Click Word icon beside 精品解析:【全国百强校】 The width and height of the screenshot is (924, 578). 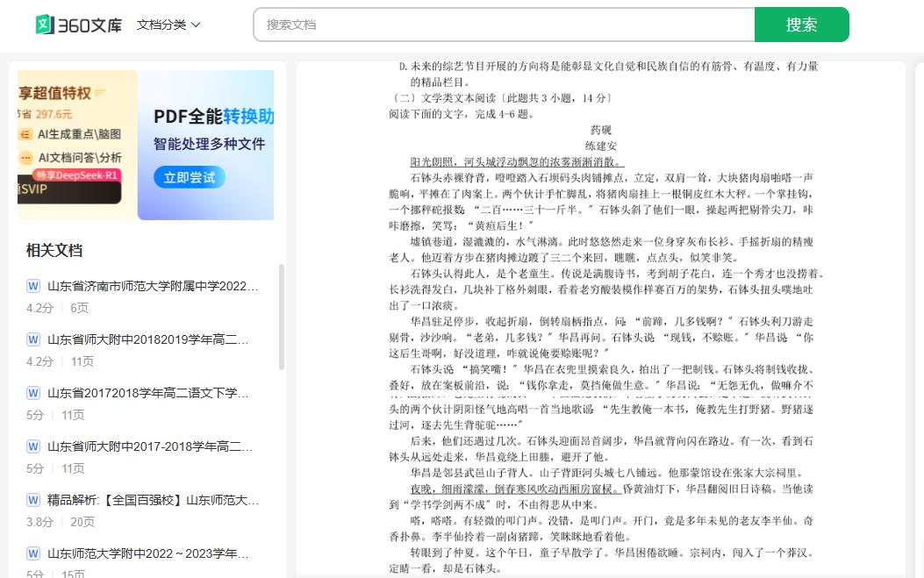pos(33,500)
